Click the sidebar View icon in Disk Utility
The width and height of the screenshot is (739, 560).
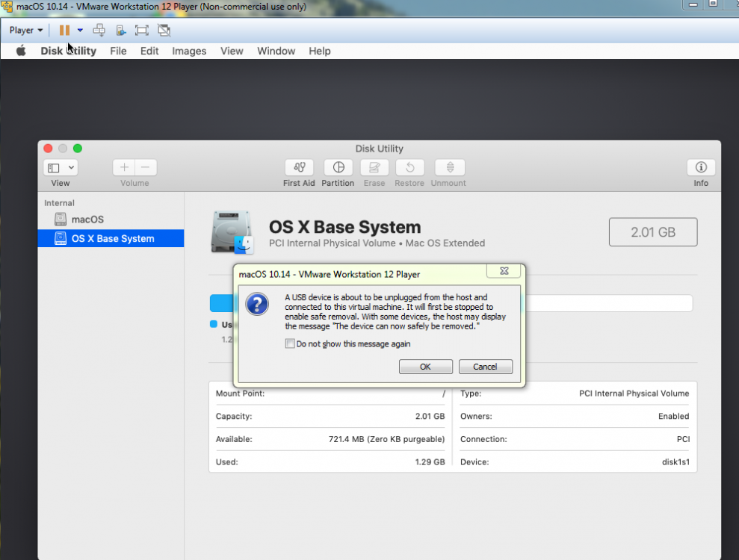54,168
